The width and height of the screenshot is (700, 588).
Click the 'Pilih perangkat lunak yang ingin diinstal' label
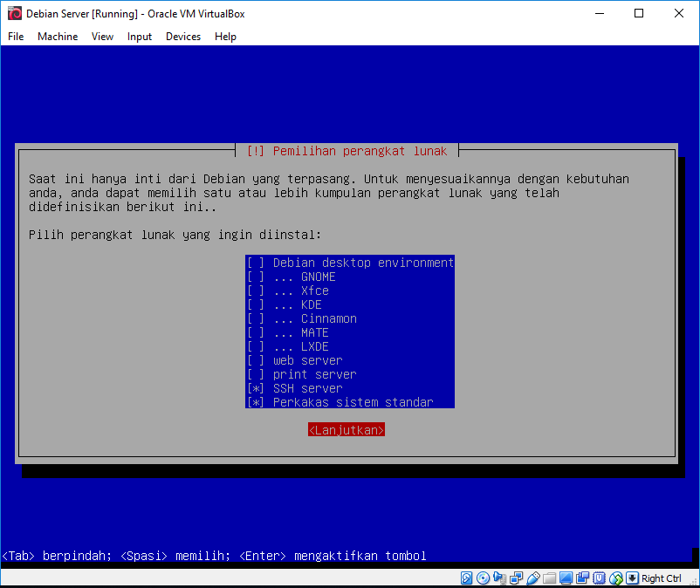pyautogui.click(x=175, y=235)
